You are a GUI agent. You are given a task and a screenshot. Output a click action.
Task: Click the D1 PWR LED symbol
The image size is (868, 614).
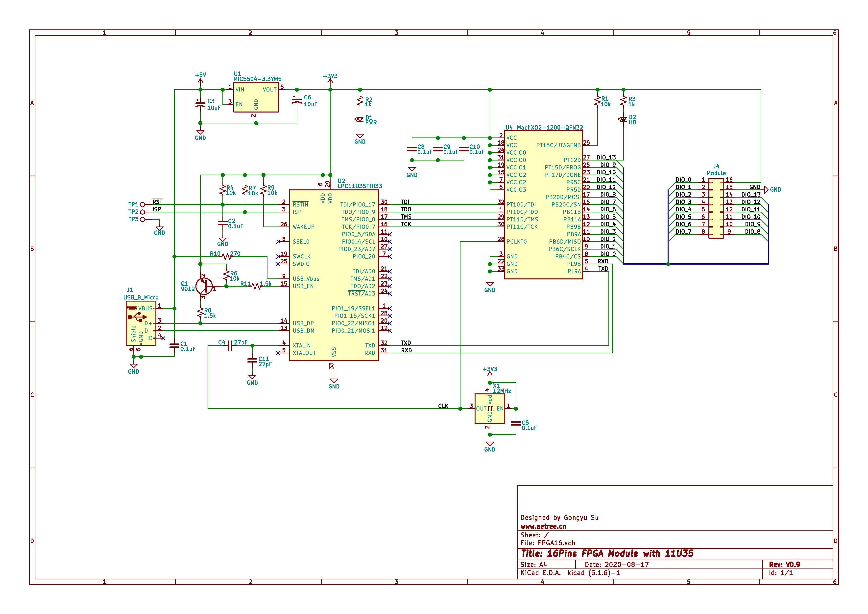point(360,119)
